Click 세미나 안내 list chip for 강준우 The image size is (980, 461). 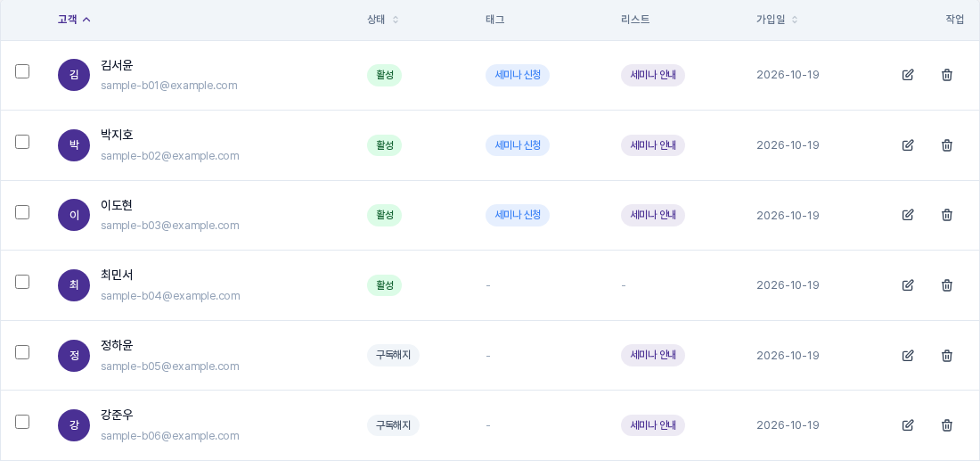coord(652,425)
